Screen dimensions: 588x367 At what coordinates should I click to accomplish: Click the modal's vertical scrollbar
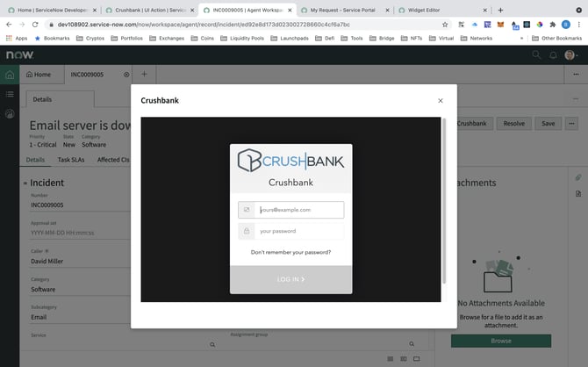445,202
